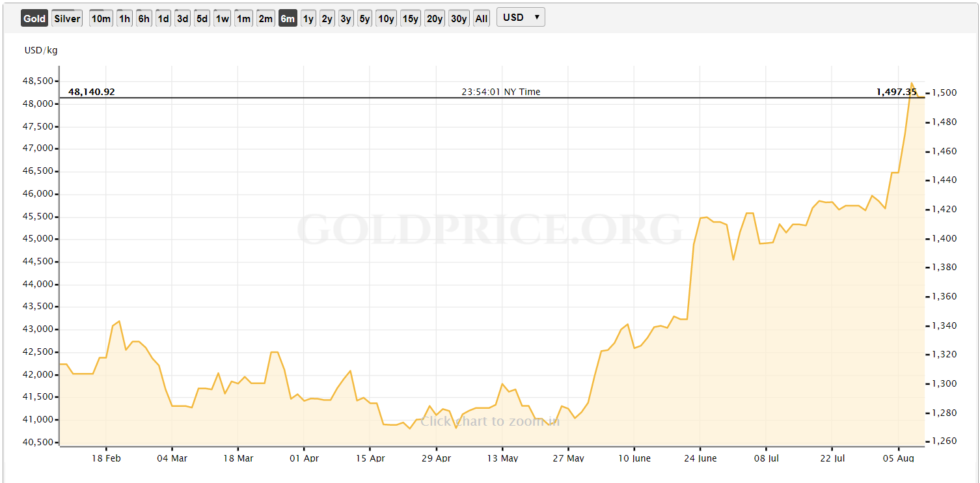Viewport: 980px width, 483px height.
Task: Select the 3d time range
Action: [x=183, y=18]
